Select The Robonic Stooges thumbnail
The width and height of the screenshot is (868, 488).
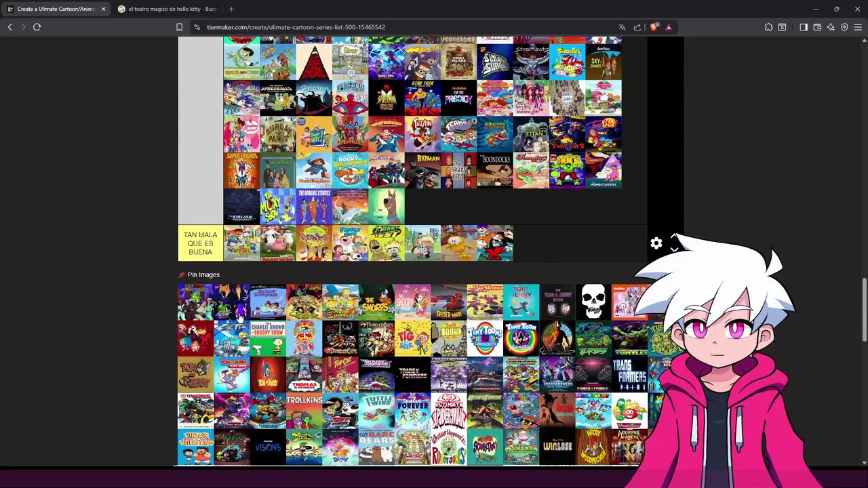(314, 207)
